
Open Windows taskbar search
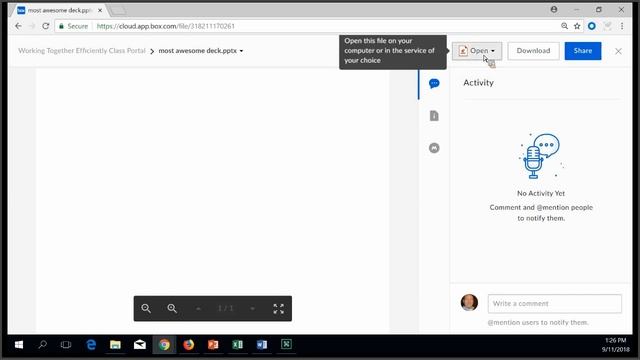(x=42, y=345)
